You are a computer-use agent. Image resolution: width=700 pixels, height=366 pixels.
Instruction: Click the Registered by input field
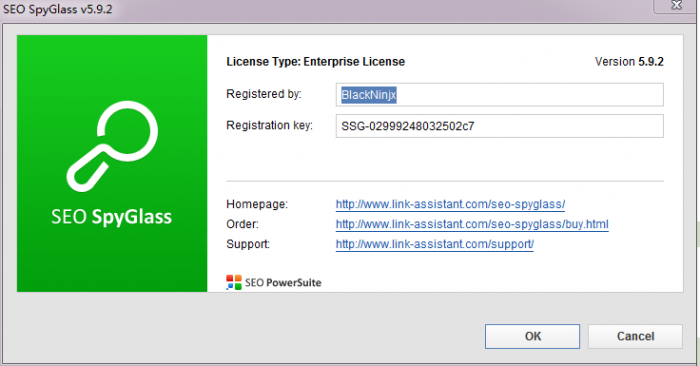(500, 95)
